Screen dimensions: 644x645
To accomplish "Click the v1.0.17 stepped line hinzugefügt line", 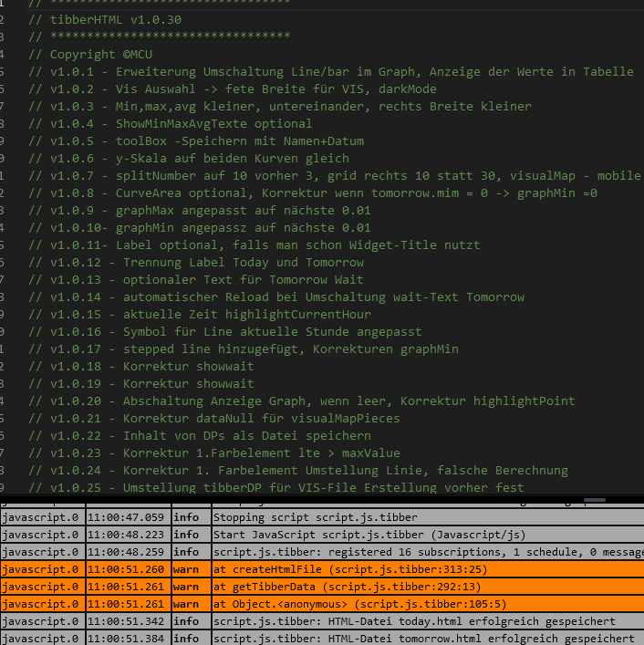I will click(x=244, y=349).
